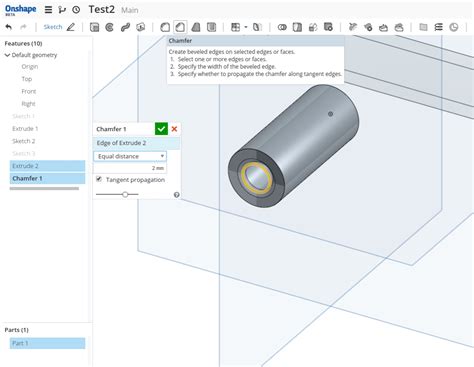The width and height of the screenshot is (474, 367).
Task: Open the Pattern tool dropdown arrow
Action: pos(246,27)
